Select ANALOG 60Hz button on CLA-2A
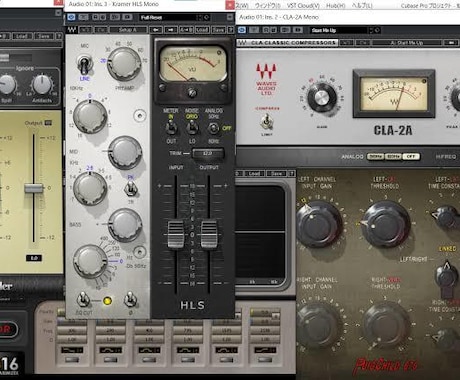Image resolution: width=460 pixels, height=380 pixels. [x=393, y=156]
